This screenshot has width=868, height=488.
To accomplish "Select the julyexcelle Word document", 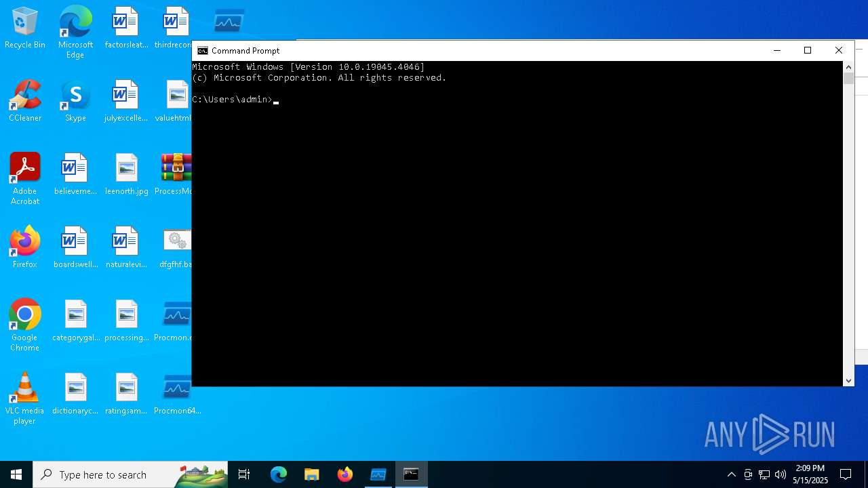I will tap(126, 102).
